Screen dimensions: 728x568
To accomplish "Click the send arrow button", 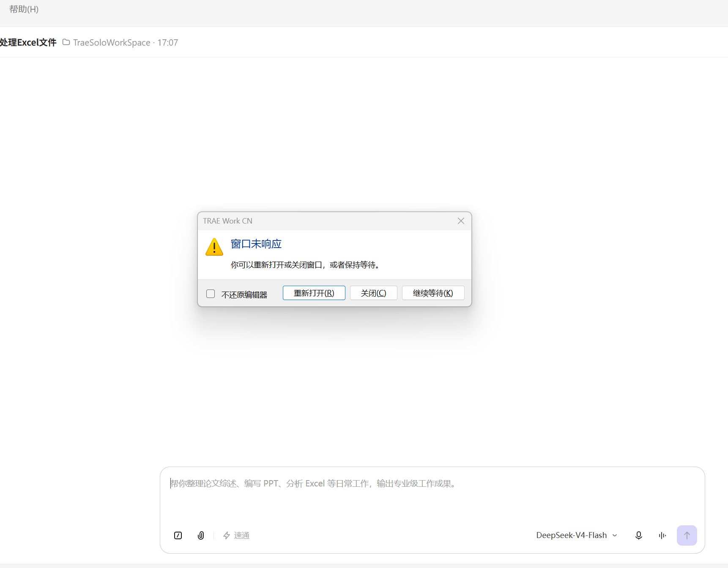I will tap(687, 535).
